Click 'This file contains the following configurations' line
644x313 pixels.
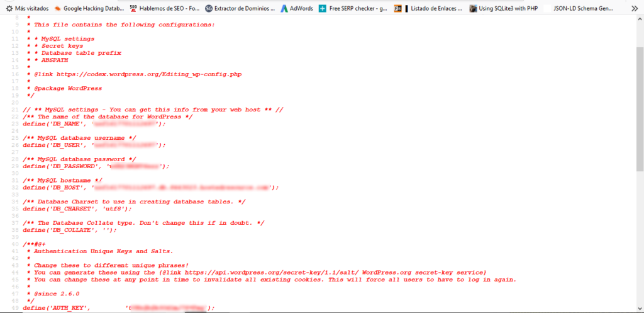[x=121, y=25]
